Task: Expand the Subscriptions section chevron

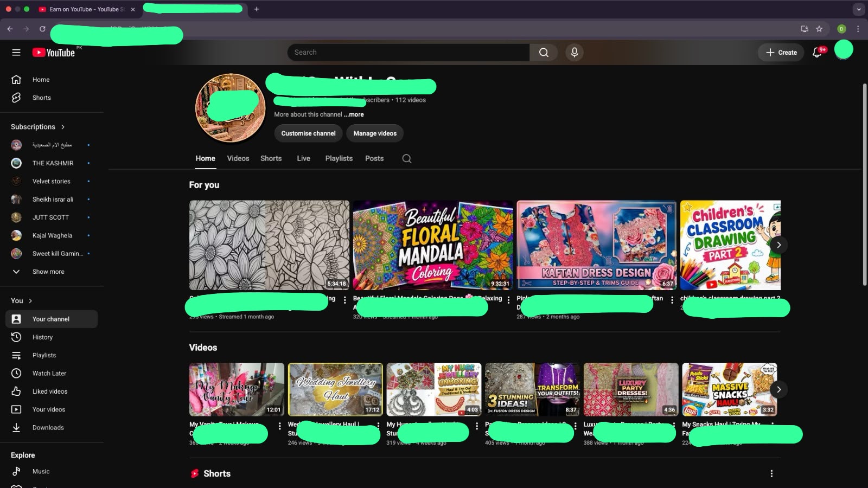Action: 63,127
